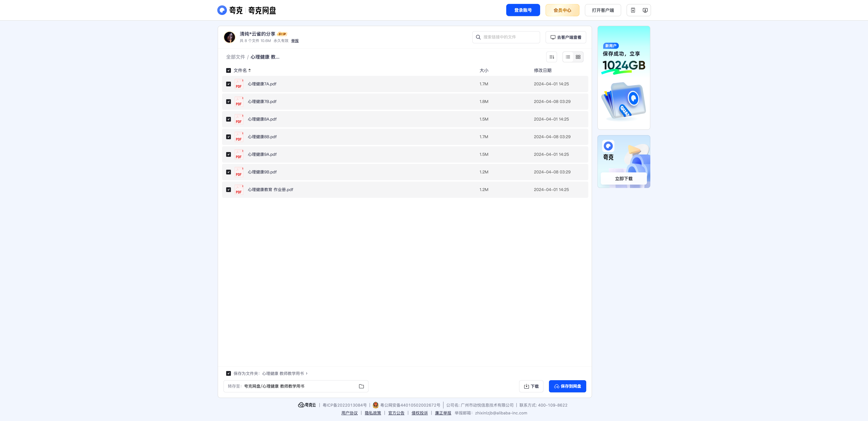Click the 1024GB new user promo banner
Image resolution: width=868 pixels, height=421 pixels.
point(624,78)
